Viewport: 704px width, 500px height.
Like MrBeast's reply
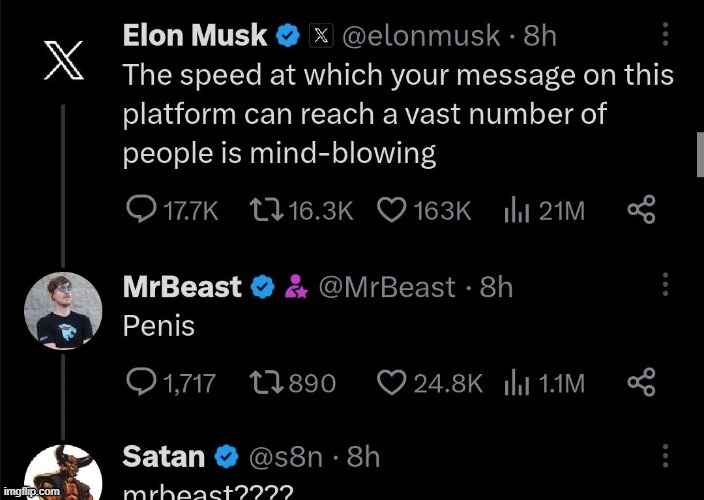coord(392,382)
